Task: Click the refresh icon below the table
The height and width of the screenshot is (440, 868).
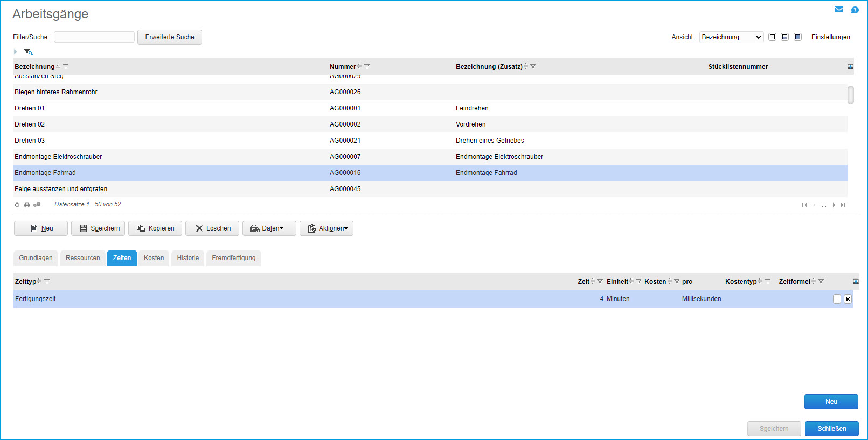Action: tap(17, 205)
